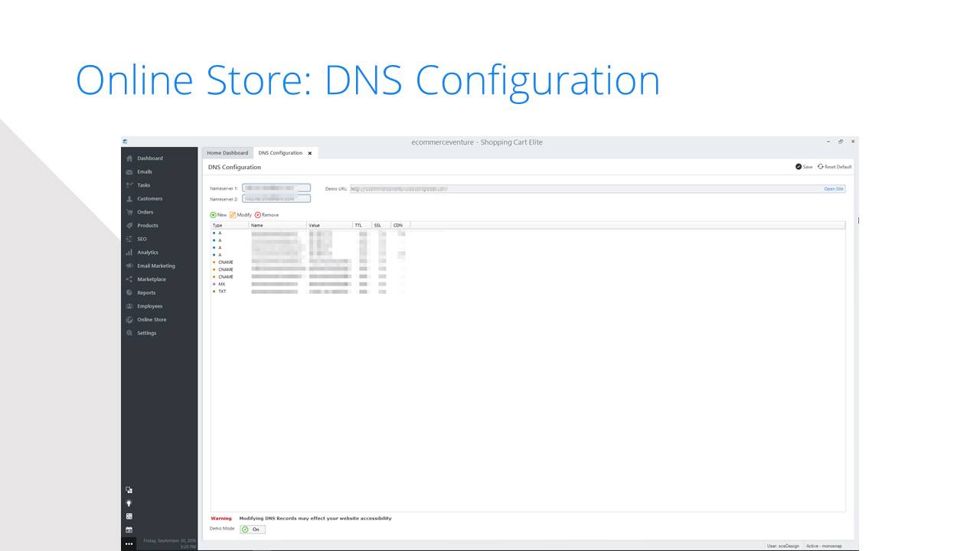Click the windows icon above the lightbulb
980x551 pixels.
pos(129,490)
